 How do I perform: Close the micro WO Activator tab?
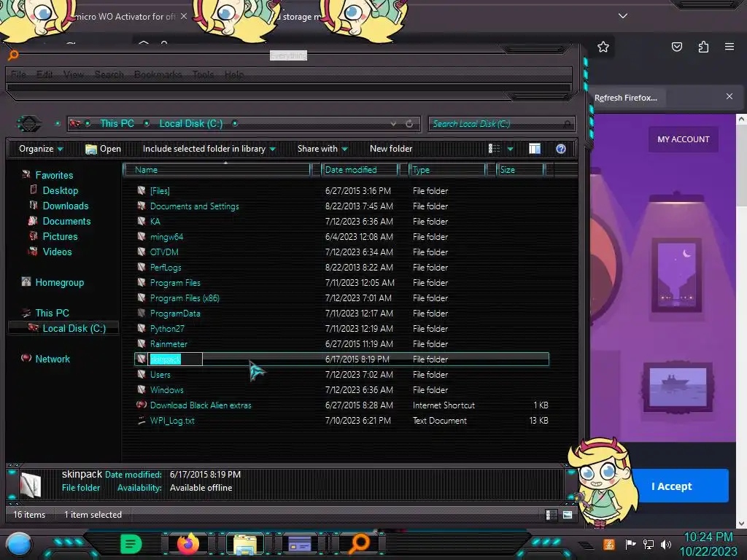pos(183,16)
